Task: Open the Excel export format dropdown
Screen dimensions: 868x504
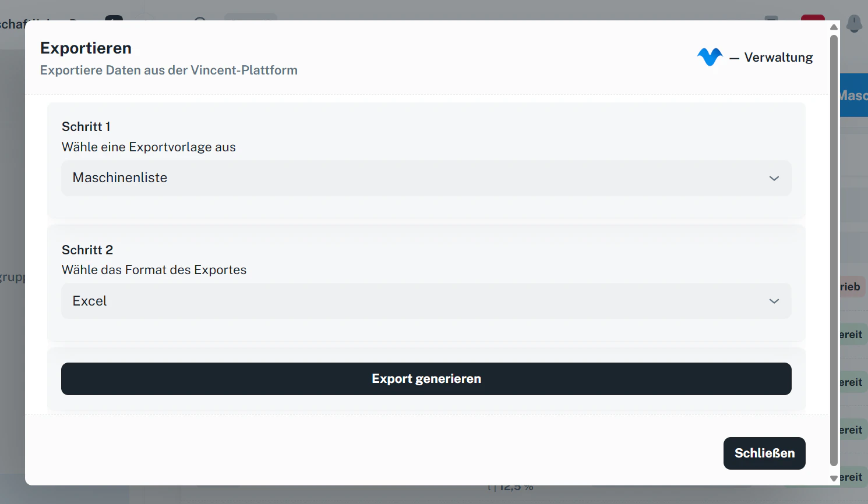Action: coord(426,301)
